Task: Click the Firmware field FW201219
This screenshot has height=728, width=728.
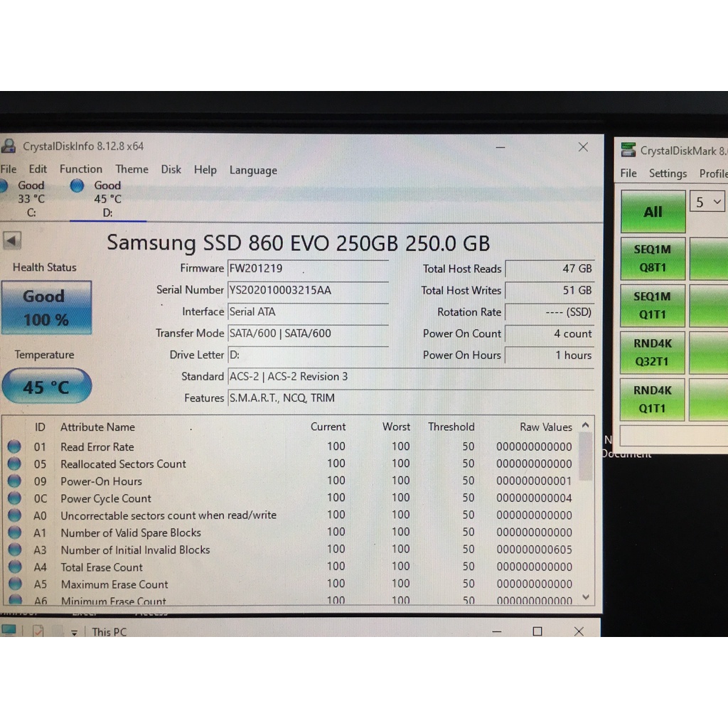Action: [x=308, y=268]
